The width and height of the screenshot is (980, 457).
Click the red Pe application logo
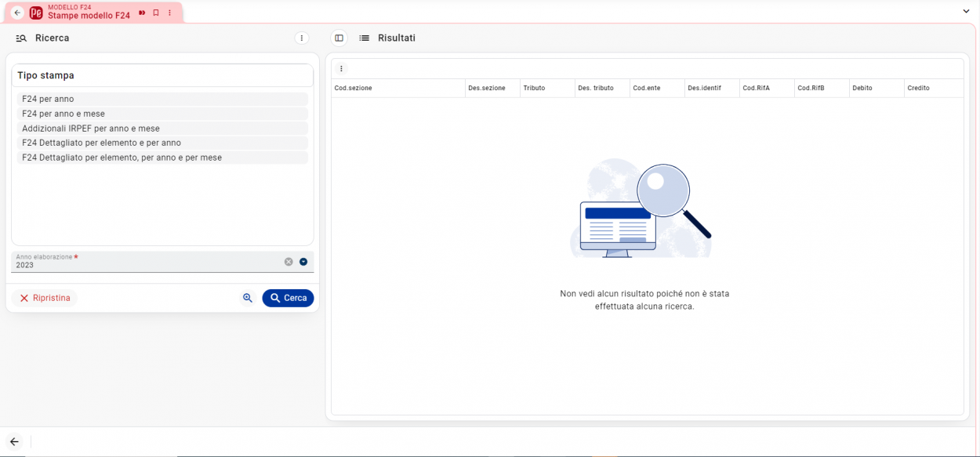[36, 13]
